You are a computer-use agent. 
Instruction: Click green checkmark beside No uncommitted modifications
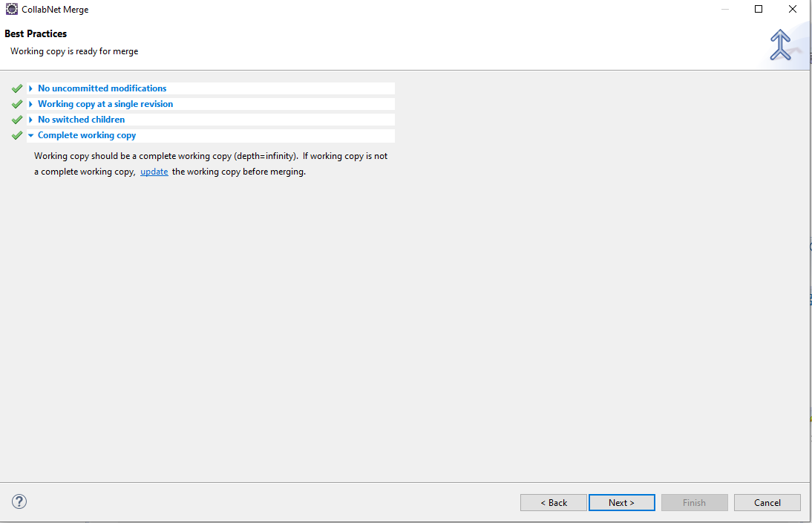[17, 88]
